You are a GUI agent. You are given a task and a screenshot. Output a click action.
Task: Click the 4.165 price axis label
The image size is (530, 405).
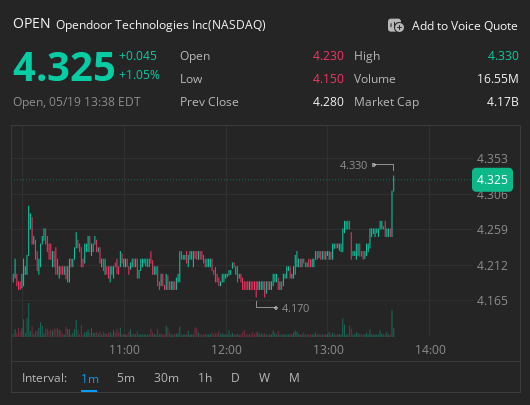coord(492,301)
